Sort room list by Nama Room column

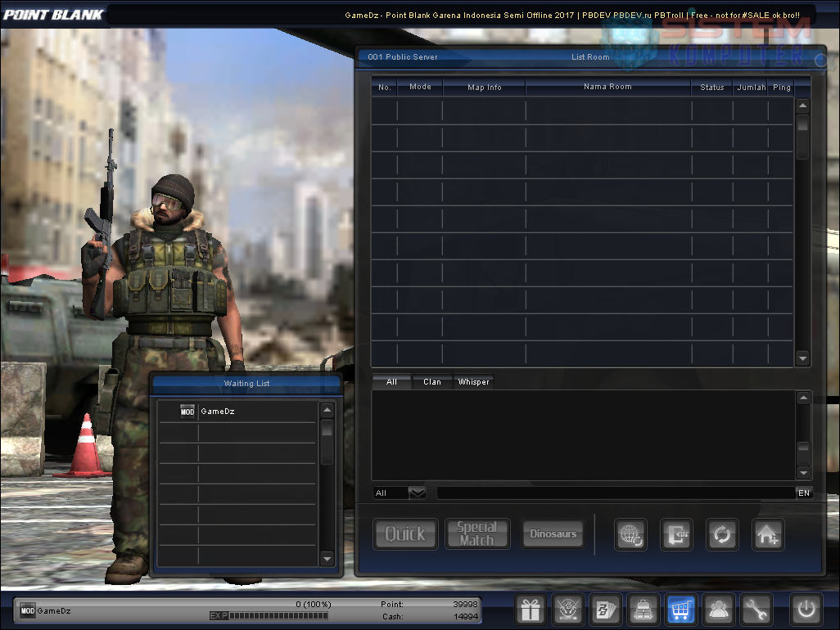coord(608,87)
